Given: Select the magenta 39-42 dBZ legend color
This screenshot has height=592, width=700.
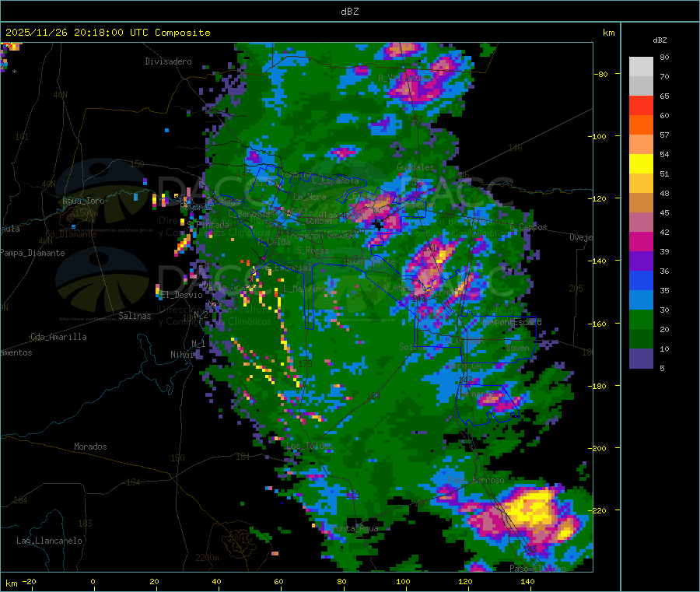Looking at the screenshot, I should point(641,241).
